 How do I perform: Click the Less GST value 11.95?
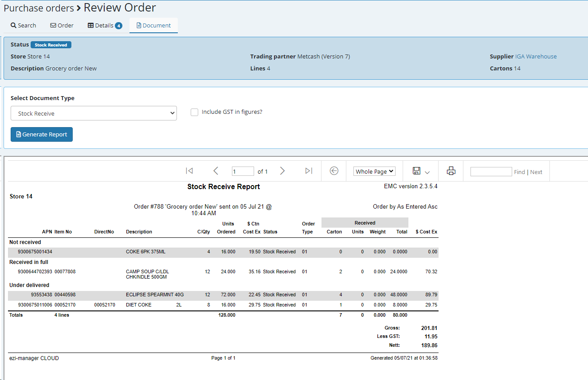coord(430,337)
